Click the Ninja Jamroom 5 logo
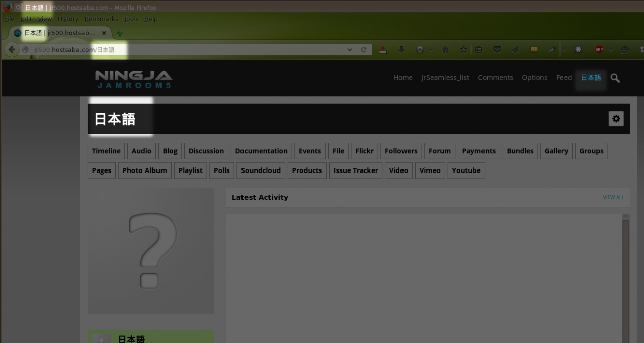644x343 pixels. 133,79
